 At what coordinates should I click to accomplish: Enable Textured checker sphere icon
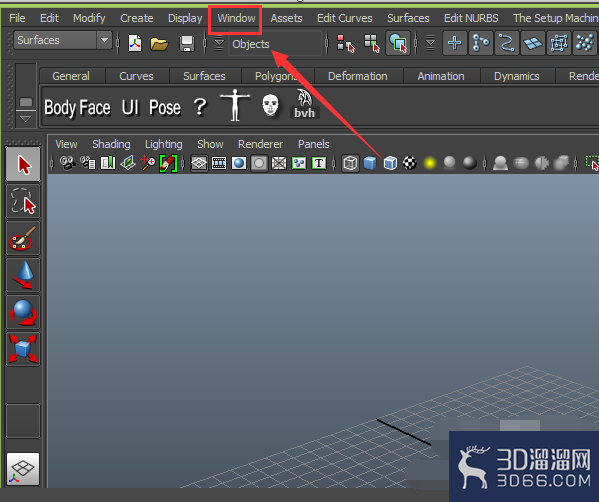tap(410, 164)
